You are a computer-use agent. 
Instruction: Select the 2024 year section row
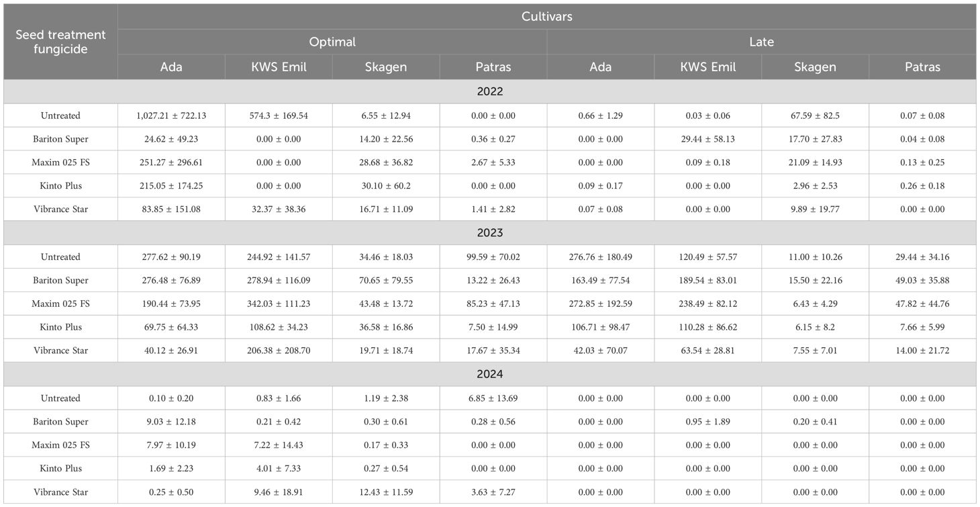coord(490,374)
